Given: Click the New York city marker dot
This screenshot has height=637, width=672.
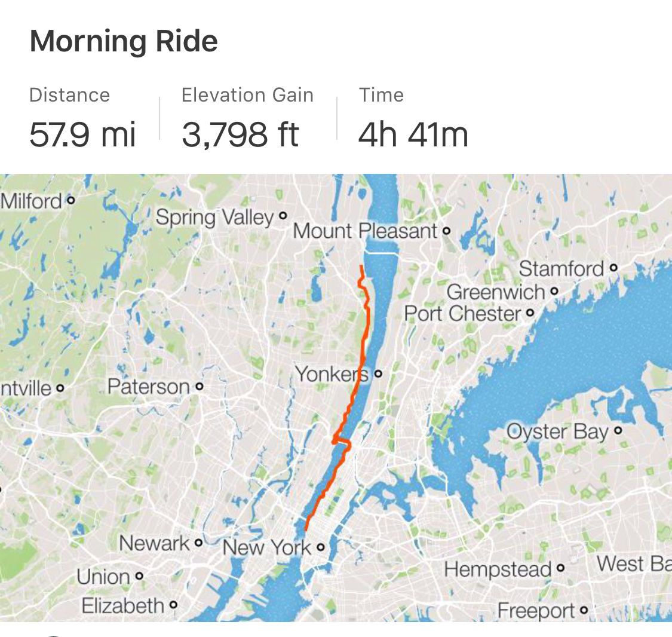Looking at the screenshot, I should tap(321, 547).
